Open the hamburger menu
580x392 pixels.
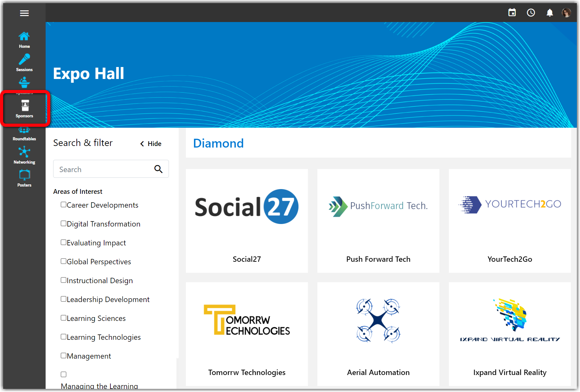point(24,13)
